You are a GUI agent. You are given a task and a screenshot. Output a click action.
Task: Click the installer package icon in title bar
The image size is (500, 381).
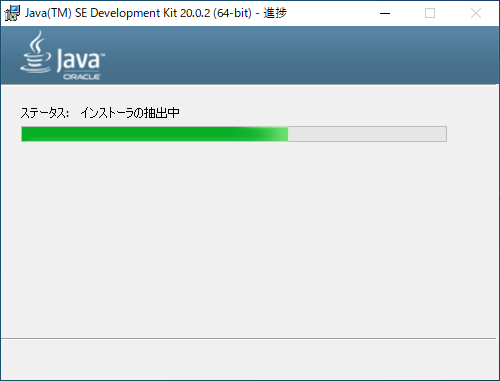(x=12, y=13)
